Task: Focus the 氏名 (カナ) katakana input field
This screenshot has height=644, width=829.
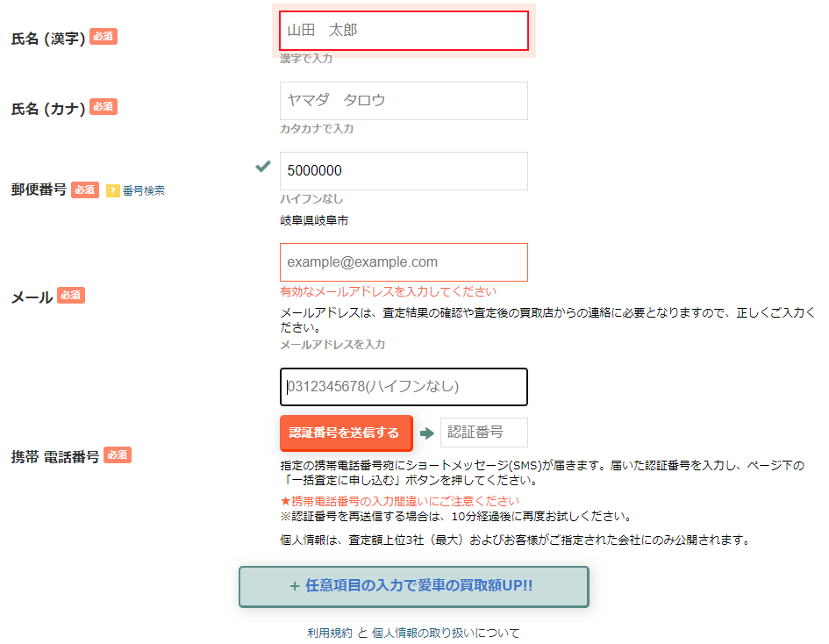Action: point(404,100)
